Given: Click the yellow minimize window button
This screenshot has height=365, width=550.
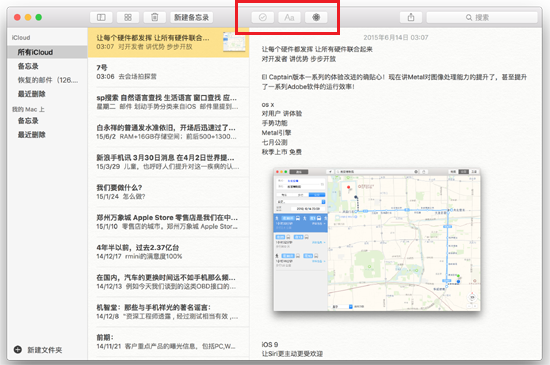Looking at the screenshot, I should pyautogui.click(x=28, y=17).
